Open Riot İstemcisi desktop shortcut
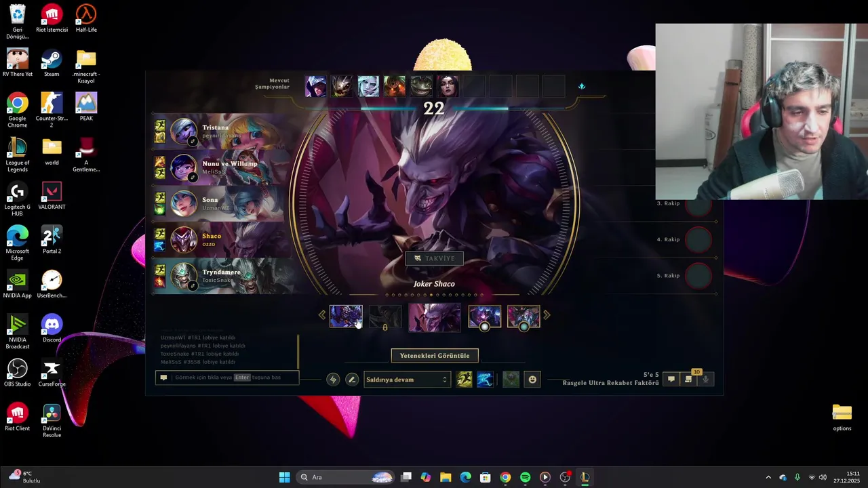 [x=52, y=19]
